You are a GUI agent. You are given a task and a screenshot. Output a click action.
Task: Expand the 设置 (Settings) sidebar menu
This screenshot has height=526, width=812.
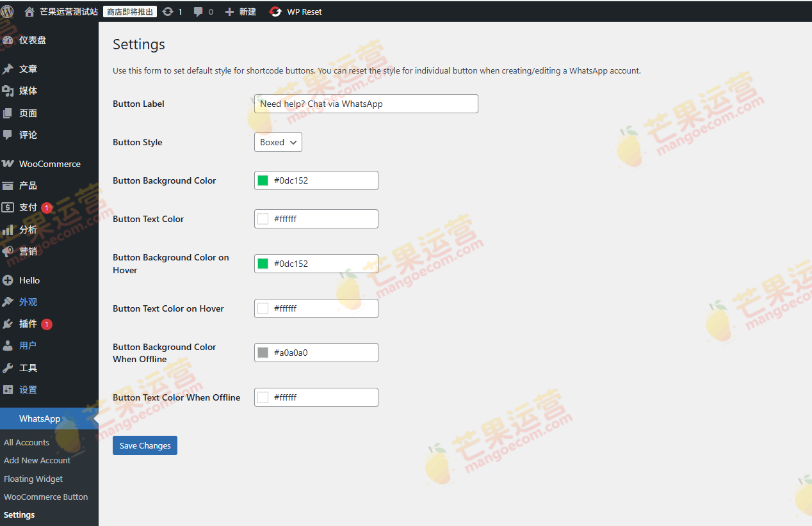coord(28,389)
